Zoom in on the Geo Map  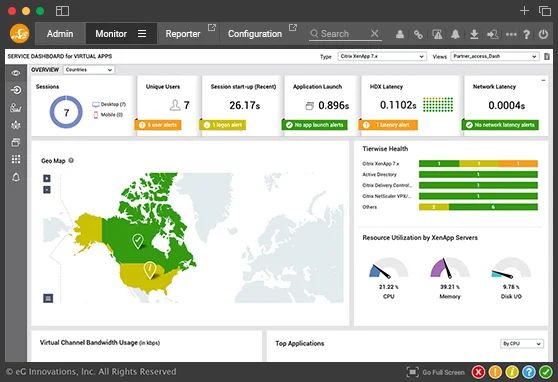(x=47, y=178)
